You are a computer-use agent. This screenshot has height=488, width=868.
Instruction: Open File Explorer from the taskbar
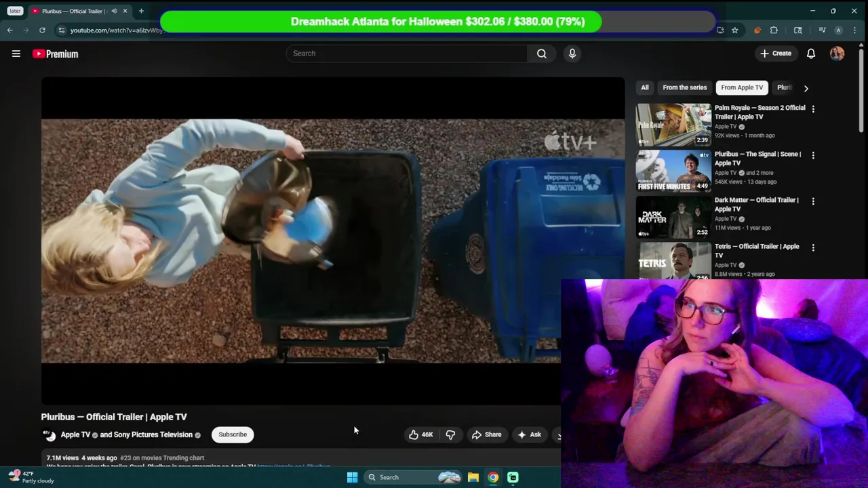[473, 477]
